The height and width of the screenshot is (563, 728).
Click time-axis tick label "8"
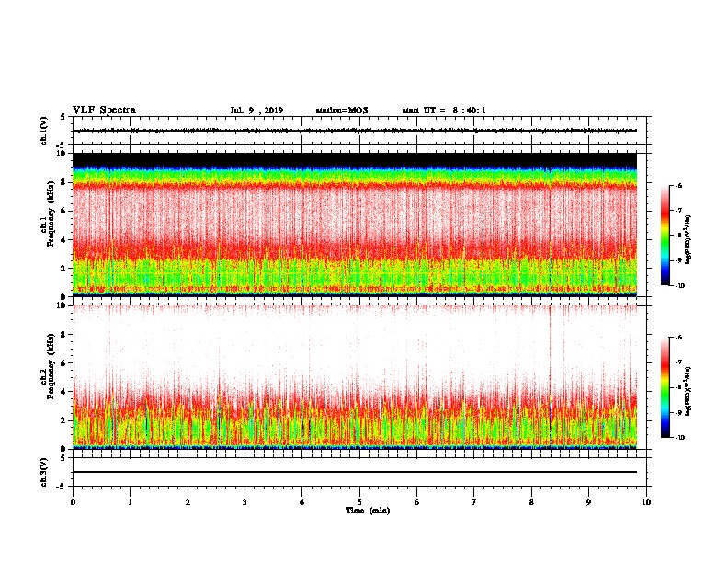[531, 501]
